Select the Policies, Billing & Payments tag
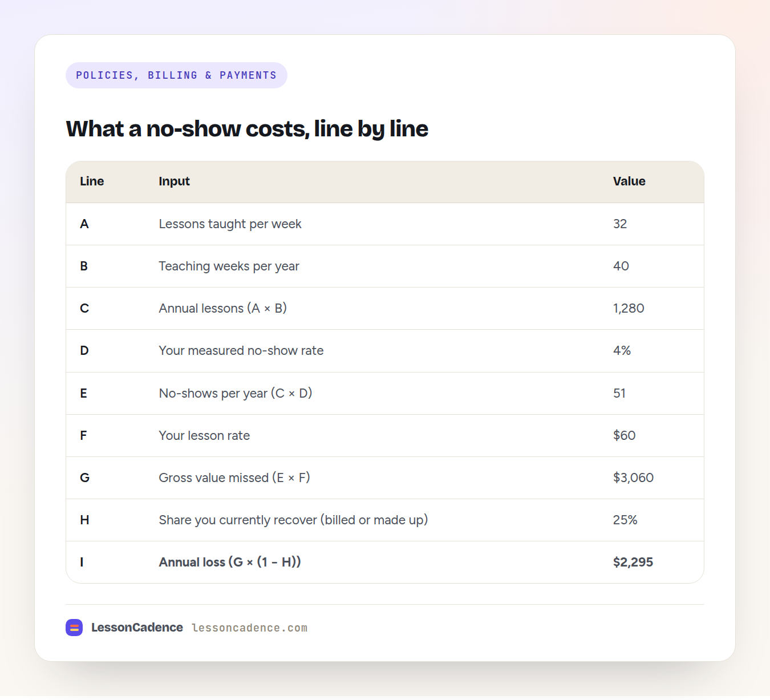The image size is (770, 700). pyautogui.click(x=176, y=75)
